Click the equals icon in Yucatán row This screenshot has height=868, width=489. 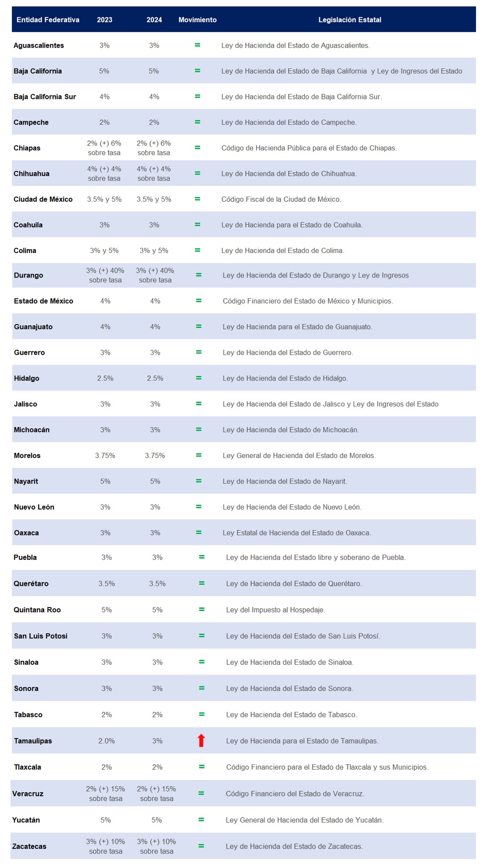click(201, 820)
